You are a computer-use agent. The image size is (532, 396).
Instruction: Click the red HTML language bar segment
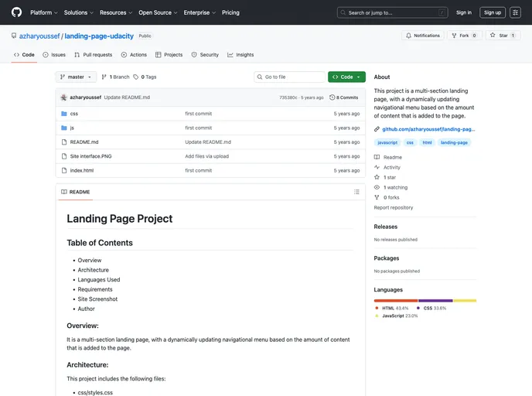[396, 300]
